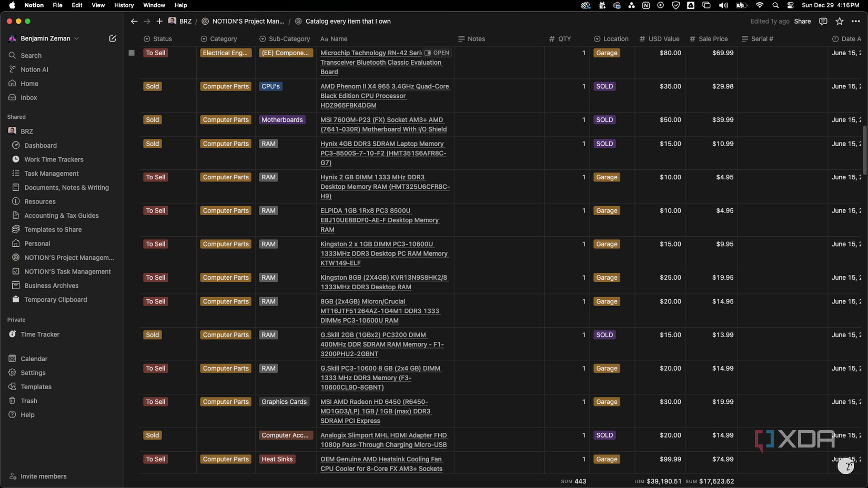Open Analogix Slimport MHL HDMI Adapter item
Screen dimensions: 868x488
[x=383, y=440]
